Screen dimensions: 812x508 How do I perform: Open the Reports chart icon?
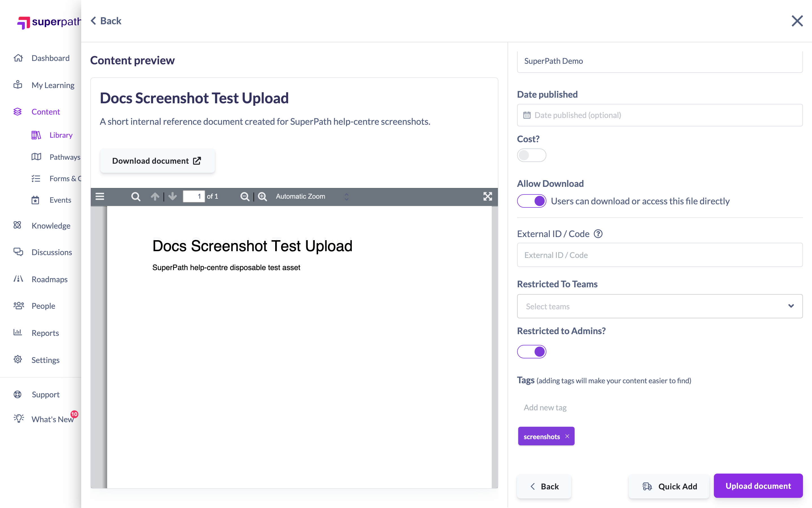tap(17, 333)
